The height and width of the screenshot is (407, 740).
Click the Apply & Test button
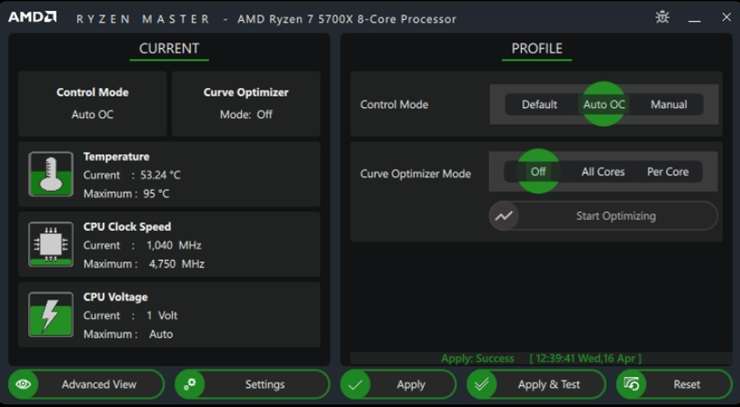[x=536, y=384]
